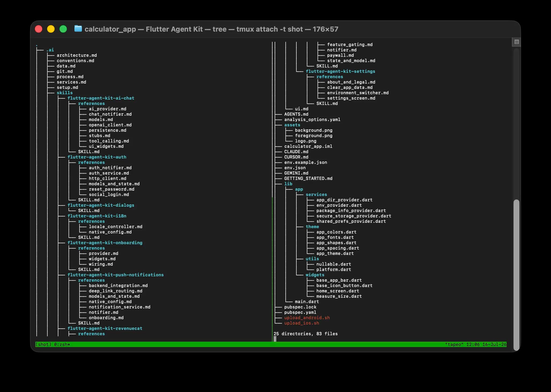
Task: Click the red close window button
Action: click(39, 29)
